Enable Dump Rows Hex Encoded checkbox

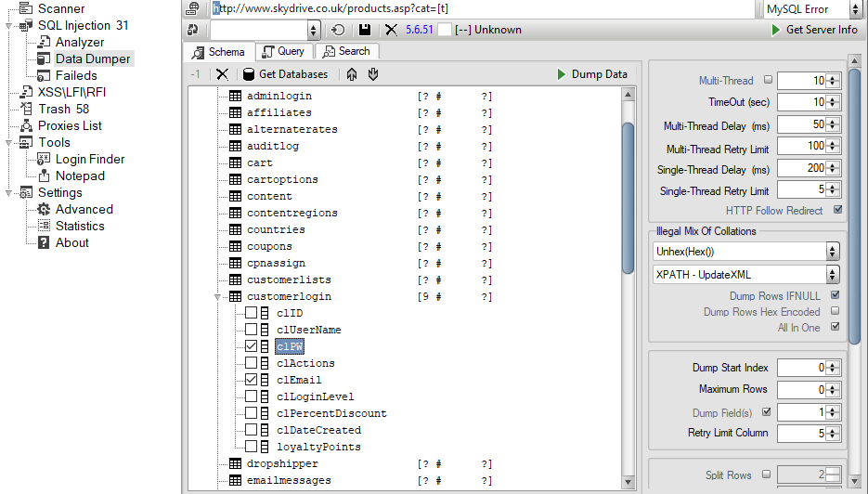(x=835, y=311)
